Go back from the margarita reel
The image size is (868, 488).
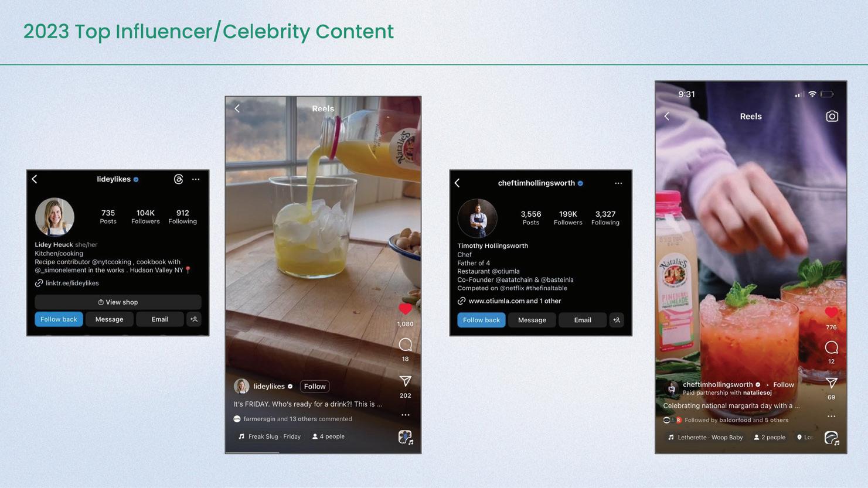tap(667, 117)
